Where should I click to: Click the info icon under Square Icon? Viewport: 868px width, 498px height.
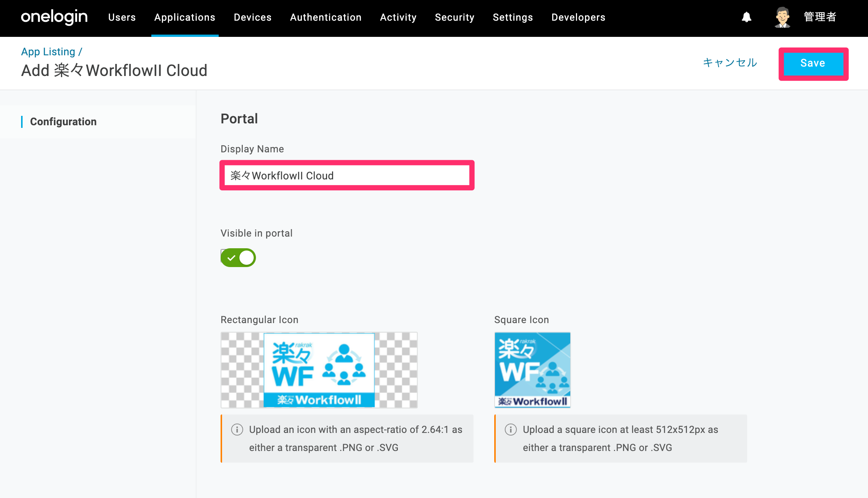click(x=511, y=430)
